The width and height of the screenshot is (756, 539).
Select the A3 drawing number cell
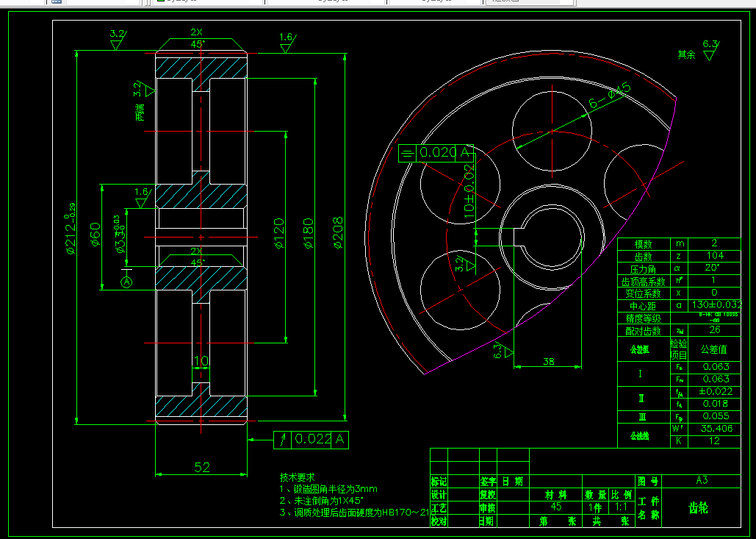pos(702,480)
